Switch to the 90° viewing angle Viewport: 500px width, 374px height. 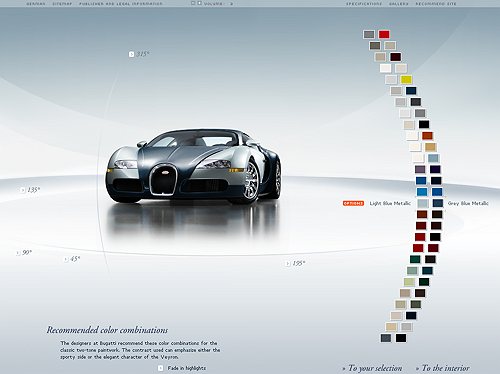point(18,253)
